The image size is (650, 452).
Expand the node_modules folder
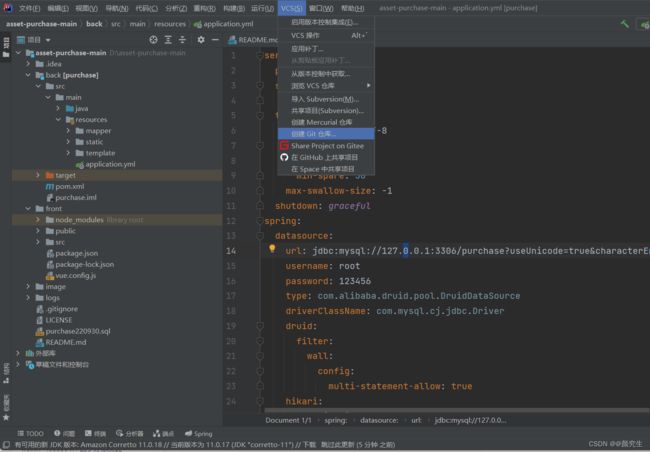(38, 220)
